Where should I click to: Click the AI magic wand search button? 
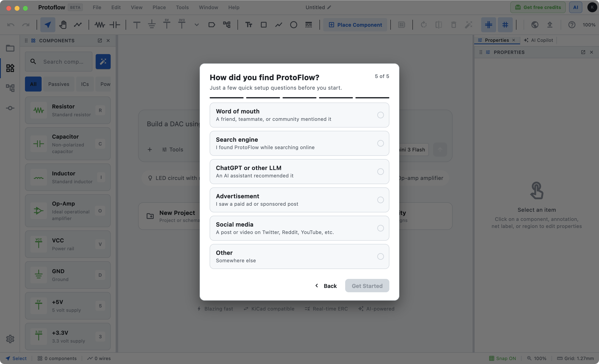[103, 62]
